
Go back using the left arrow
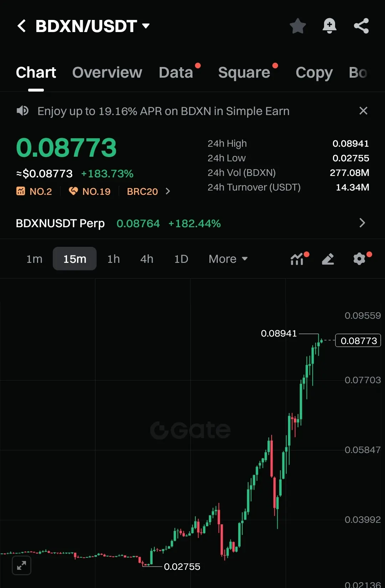coord(22,26)
